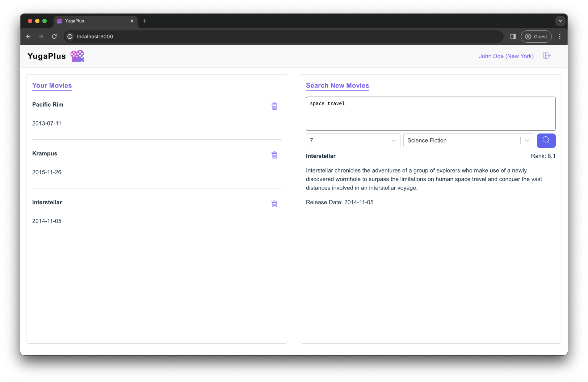Click the John Doe (New York) link
588x382 pixels.
tap(506, 56)
